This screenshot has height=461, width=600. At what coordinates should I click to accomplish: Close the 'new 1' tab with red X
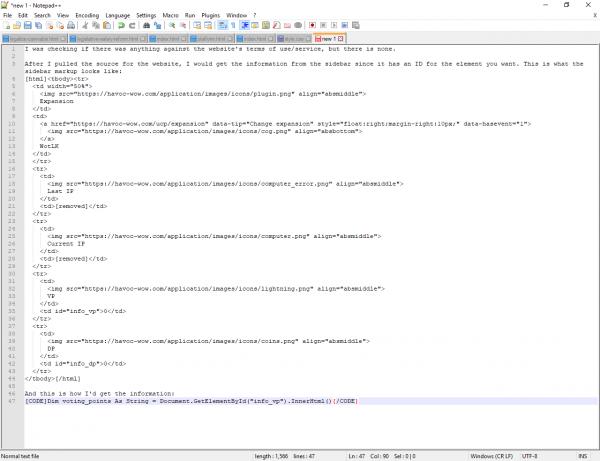click(x=341, y=39)
